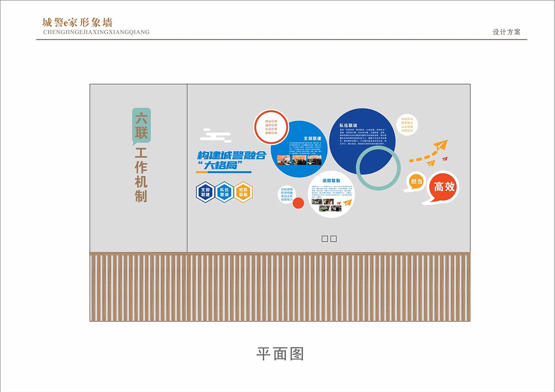Click the 巡防联勤 title in the white circle
This screenshot has width=555, height=392.
click(x=331, y=180)
